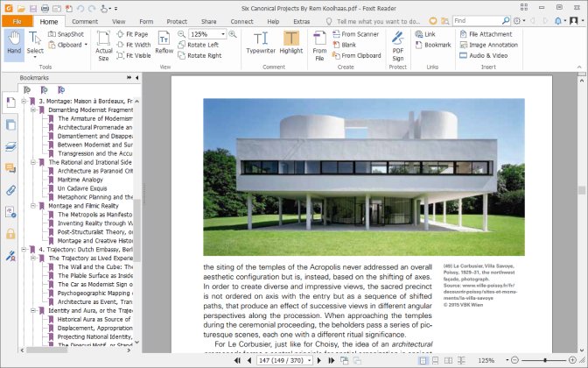Add a Bookmark from ribbon
This screenshot has width=588, height=368.
click(x=433, y=45)
